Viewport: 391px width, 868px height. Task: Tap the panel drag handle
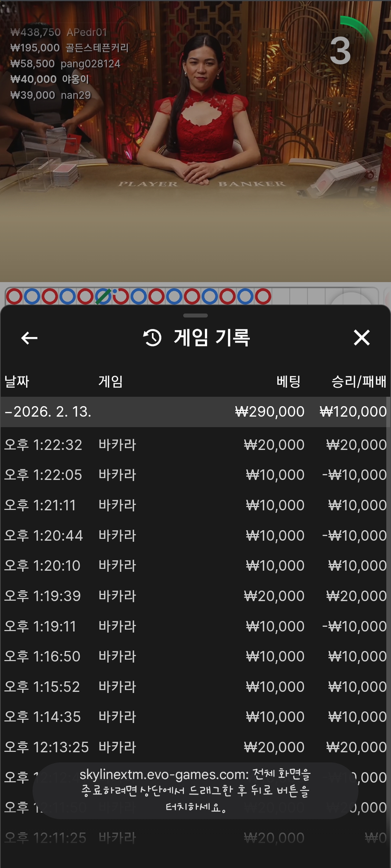[x=195, y=315]
